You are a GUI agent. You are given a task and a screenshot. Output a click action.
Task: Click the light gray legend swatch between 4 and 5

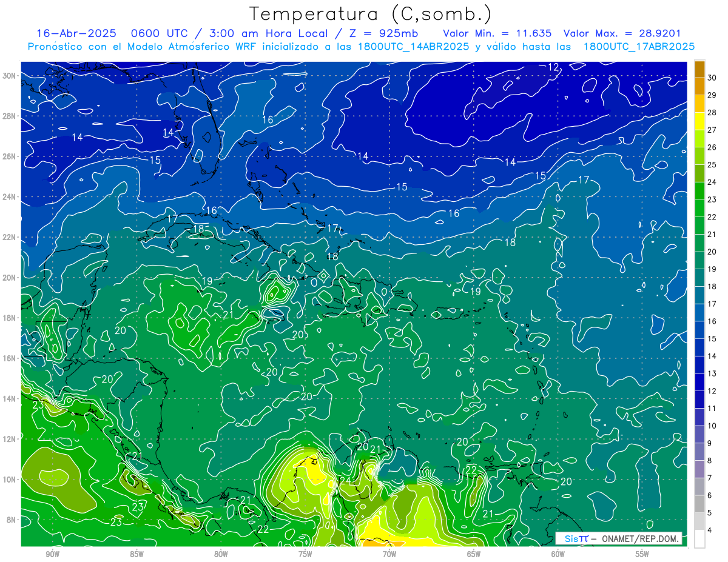click(x=699, y=521)
